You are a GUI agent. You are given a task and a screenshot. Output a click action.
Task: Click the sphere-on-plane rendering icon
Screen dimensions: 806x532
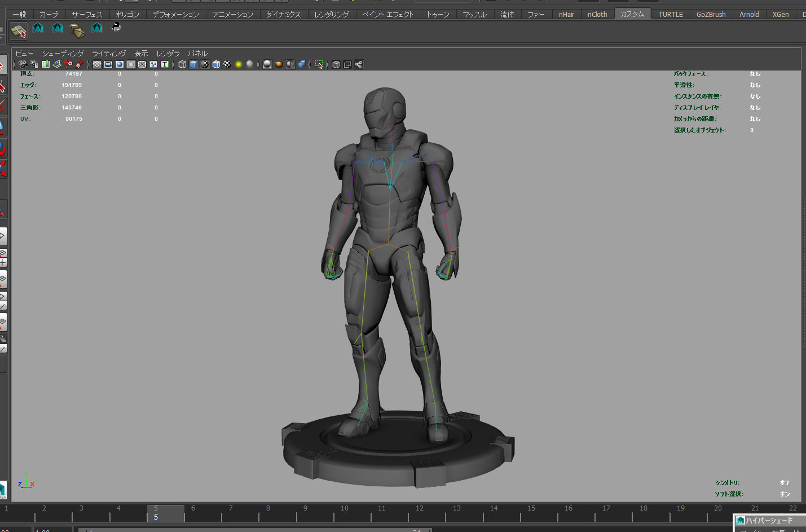[267, 64]
